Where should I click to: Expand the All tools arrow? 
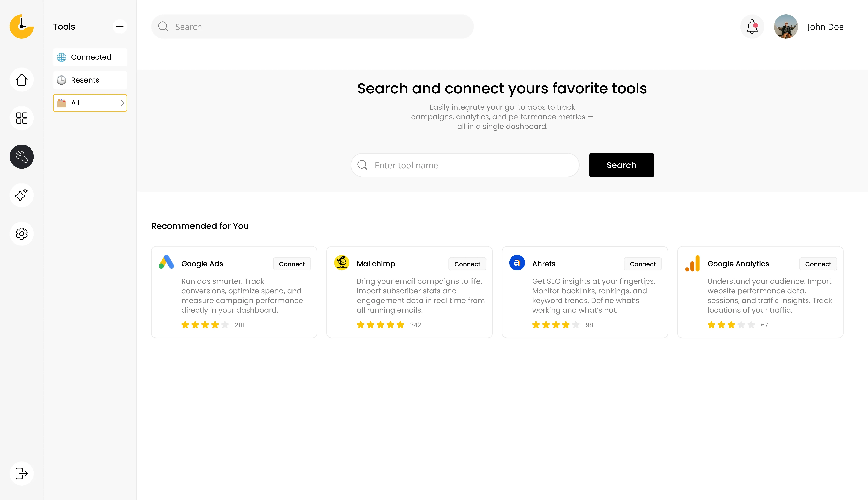point(120,103)
